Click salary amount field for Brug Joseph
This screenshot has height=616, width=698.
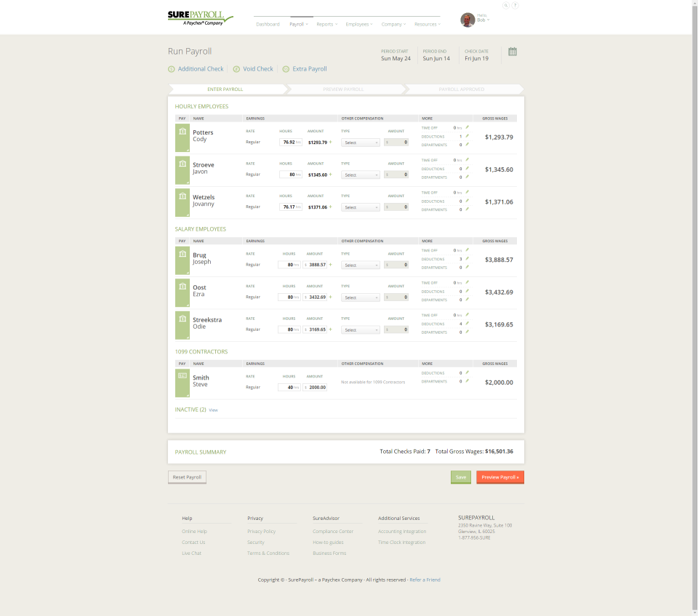(x=315, y=265)
